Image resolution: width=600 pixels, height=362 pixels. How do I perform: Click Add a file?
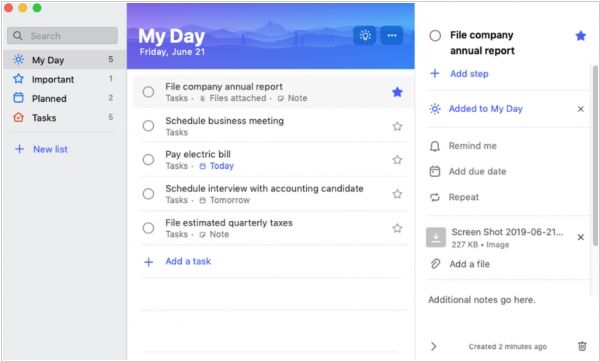click(x=470, y=264)
